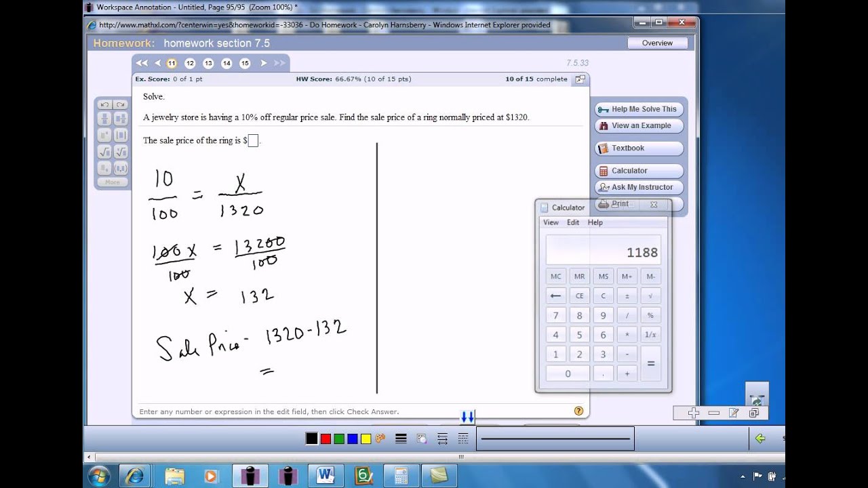Open Ask My Instructor
Screen dimensions: 868x488
[639, 188]
